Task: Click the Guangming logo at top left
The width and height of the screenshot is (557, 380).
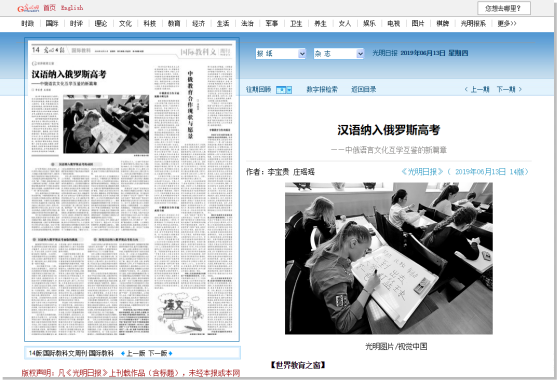Action: (28, 8)
